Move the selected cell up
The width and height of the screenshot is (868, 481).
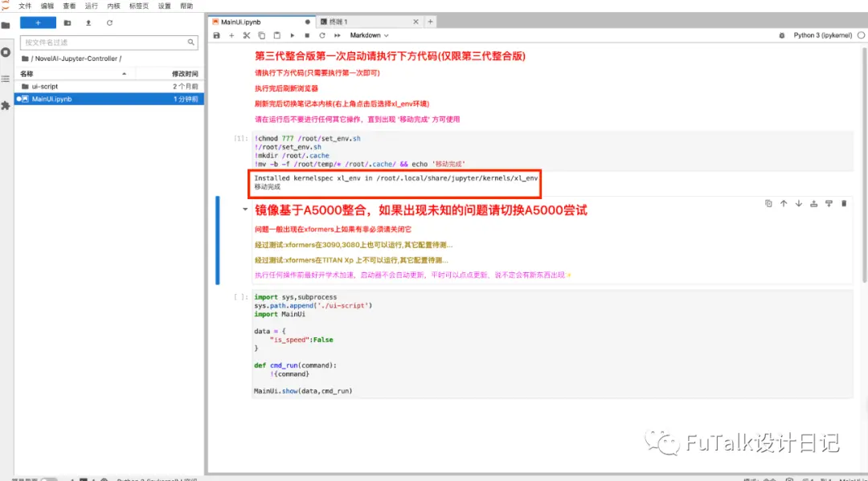[x=784, y=204]
